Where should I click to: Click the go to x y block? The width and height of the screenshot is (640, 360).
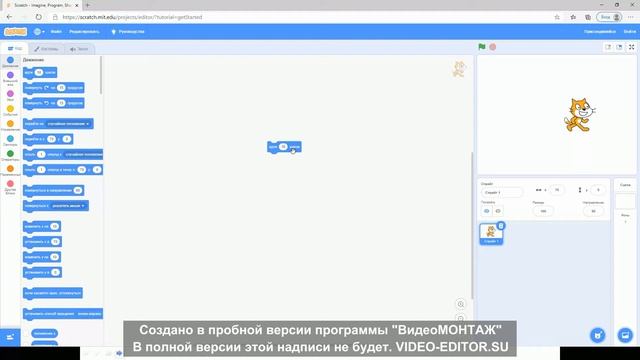tap(48, 139)
